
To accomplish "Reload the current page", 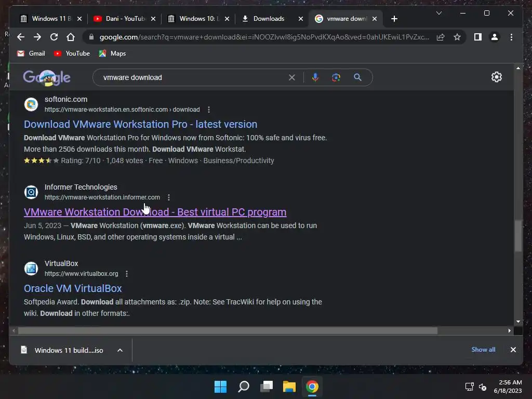I will [54, 37].
